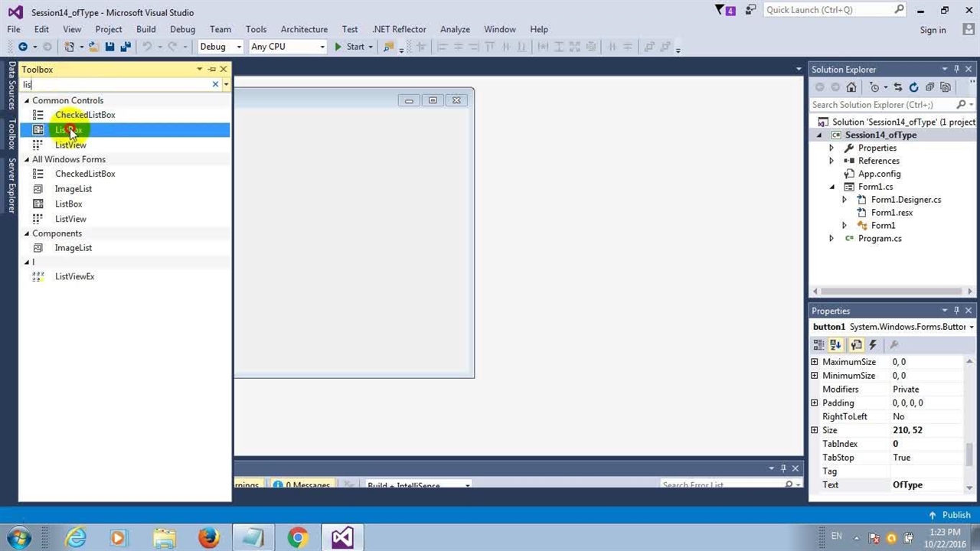Click the Search Solution Explorer field
The image size is (980, 551).
(880, 105)
